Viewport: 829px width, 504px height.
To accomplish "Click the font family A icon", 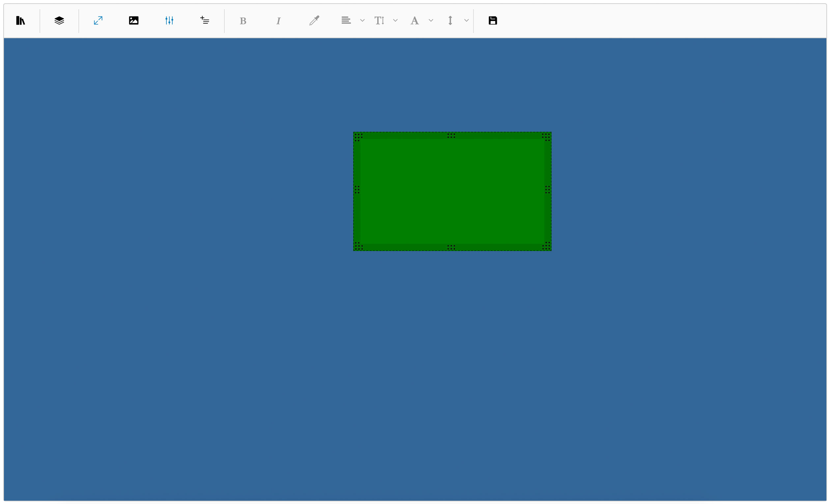I will (x=414, y=20).
